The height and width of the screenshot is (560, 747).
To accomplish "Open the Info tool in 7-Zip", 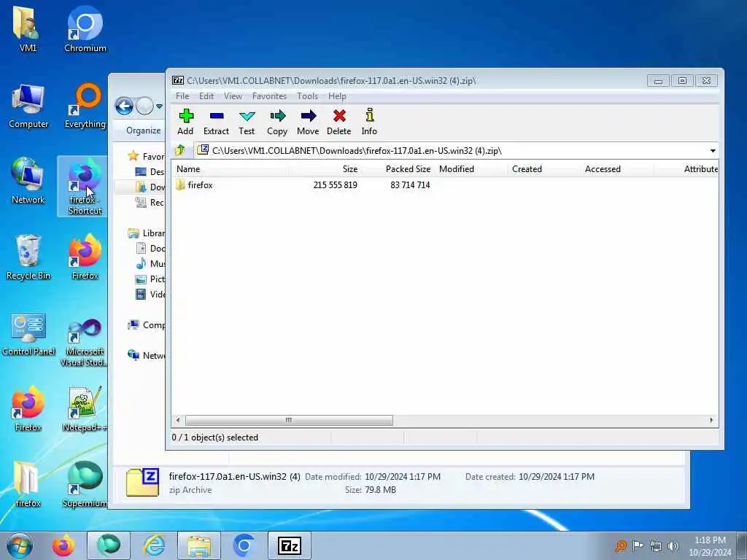I will pos(369,122).
